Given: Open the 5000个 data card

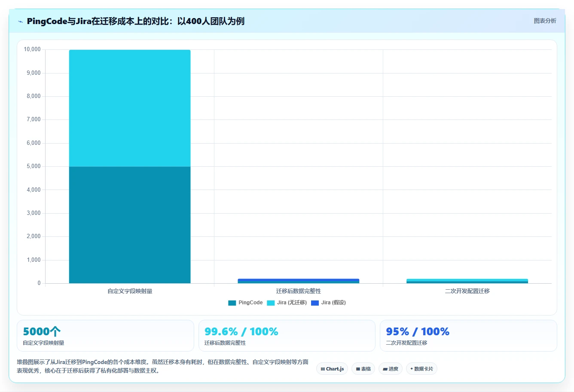Looking at the screenshot, I should pyautogui.click(x=105, y=336).
